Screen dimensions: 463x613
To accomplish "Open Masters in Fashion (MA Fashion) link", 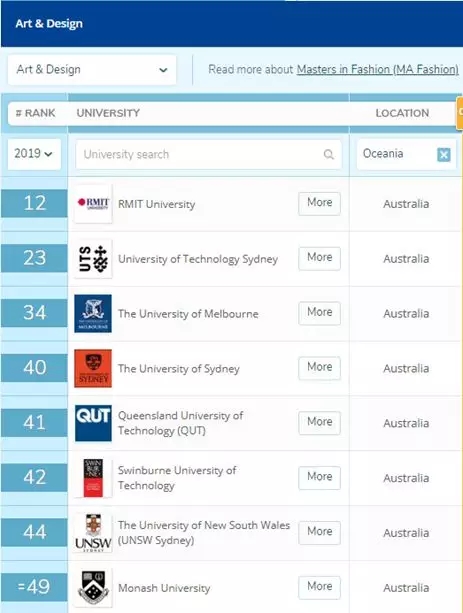I will (x=378, y=70).
